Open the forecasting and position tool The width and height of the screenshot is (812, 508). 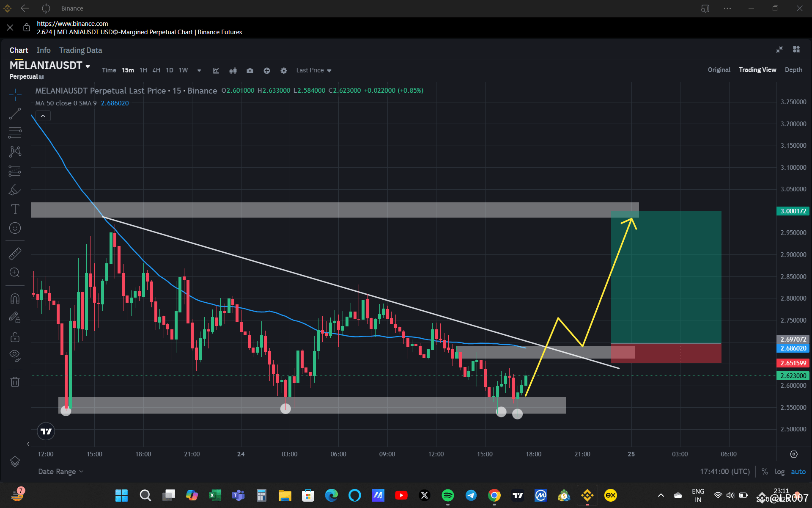point(15,171)
